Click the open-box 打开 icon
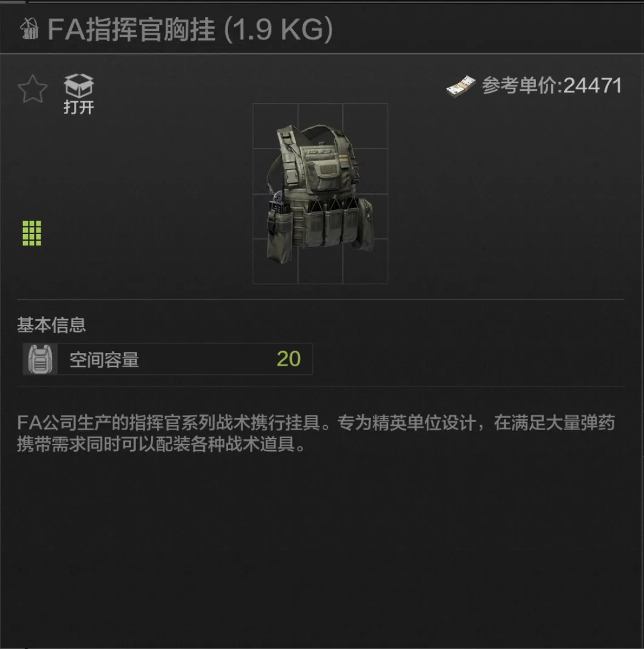The width and height of the screenshot is (644, 649). [x=79, y=86]
